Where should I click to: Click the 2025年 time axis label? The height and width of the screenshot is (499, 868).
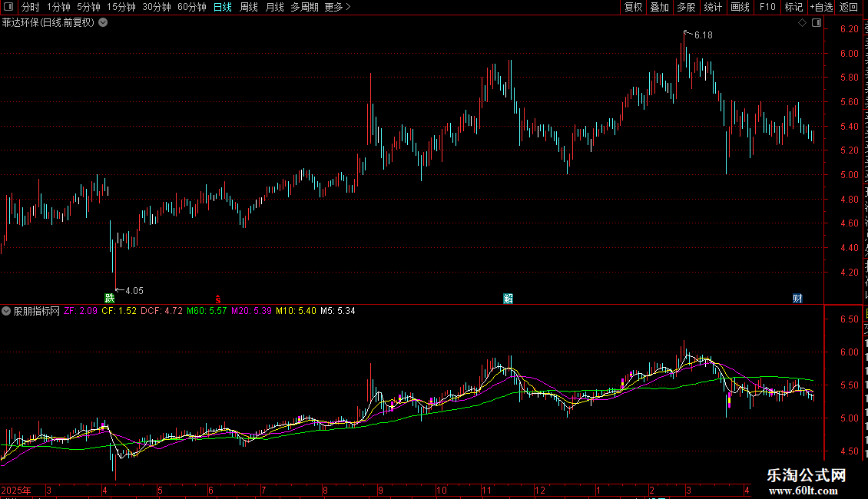tap(16, 490)
